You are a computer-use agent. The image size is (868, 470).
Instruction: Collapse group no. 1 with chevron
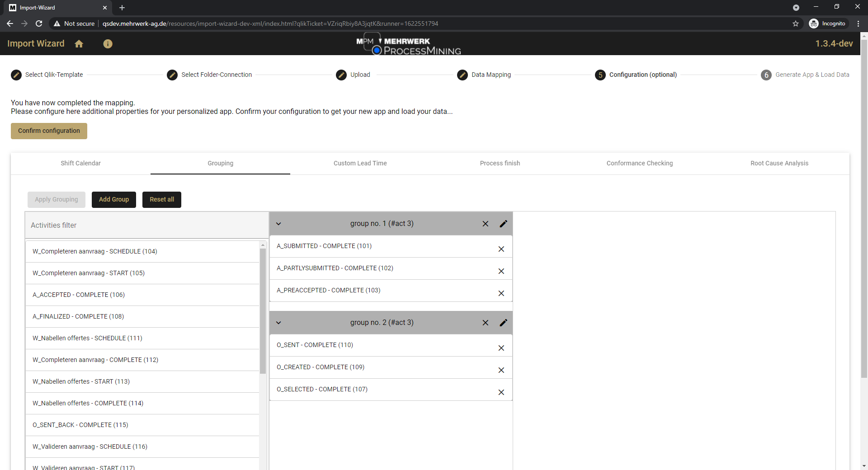pyautogui.click(x=278, y=224)
